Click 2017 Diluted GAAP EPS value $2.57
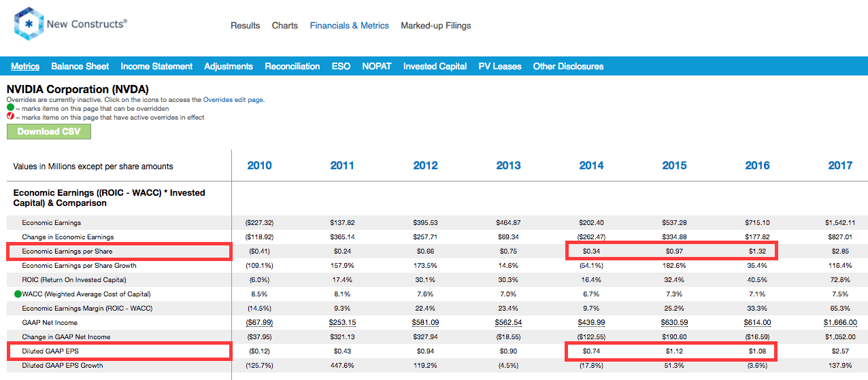 (x=840, y=351)
